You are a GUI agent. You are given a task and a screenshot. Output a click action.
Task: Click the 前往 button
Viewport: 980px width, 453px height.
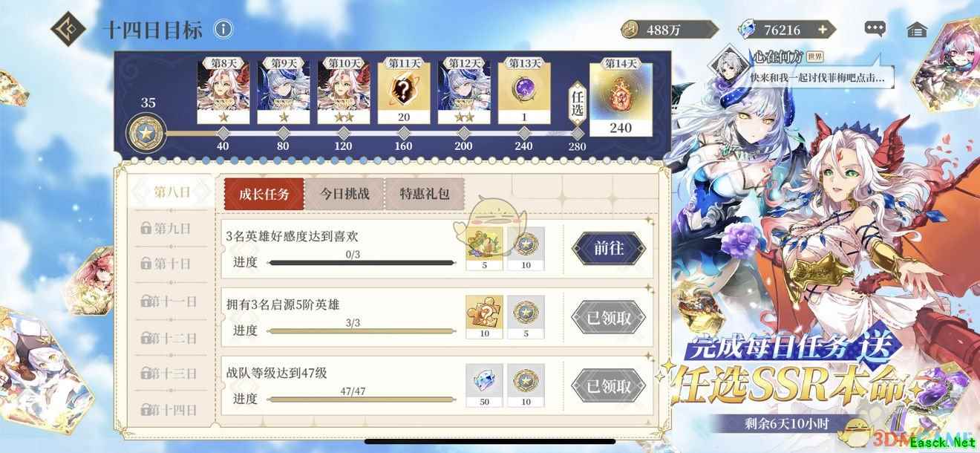(x=608, y=249)
